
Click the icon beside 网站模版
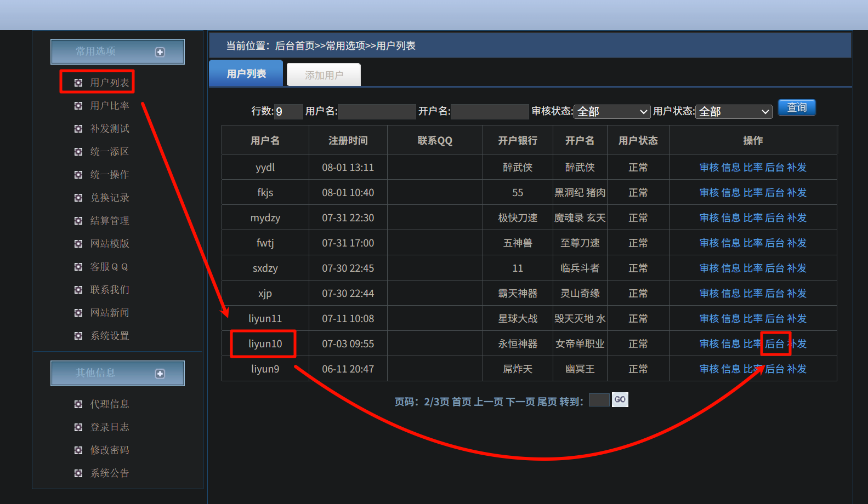[x=78, y=244]
